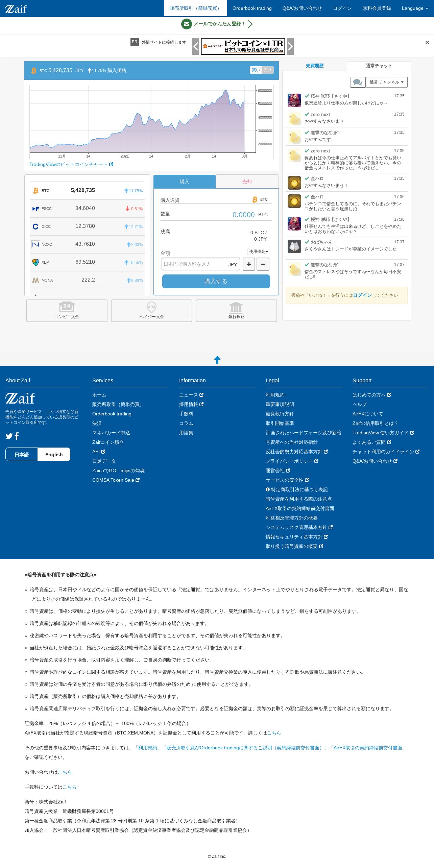
Task: Click the chat bubbles icon button
Action: 358,82
